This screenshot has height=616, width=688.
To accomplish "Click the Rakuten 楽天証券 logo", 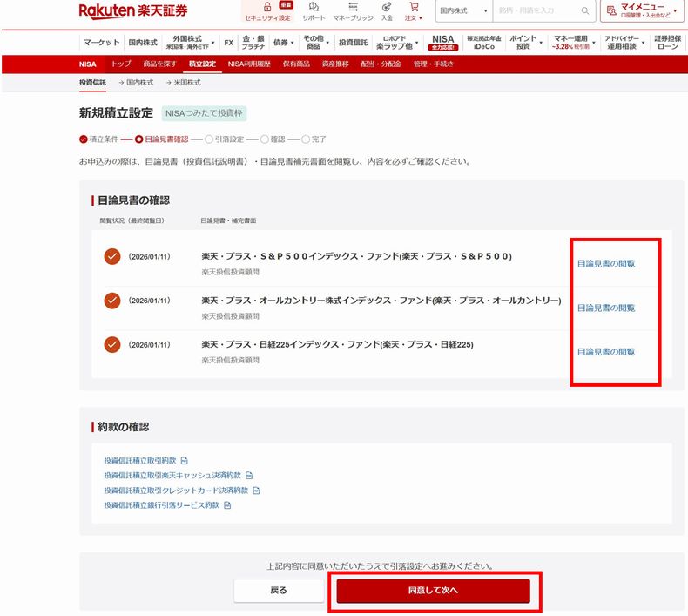I will [133, 10].
